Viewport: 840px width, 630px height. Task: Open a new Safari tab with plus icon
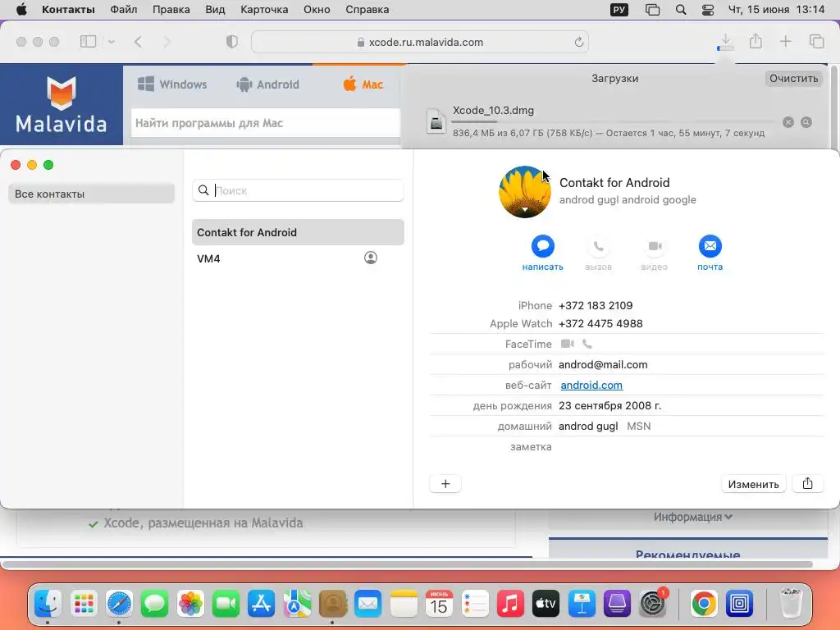[785, 41]
